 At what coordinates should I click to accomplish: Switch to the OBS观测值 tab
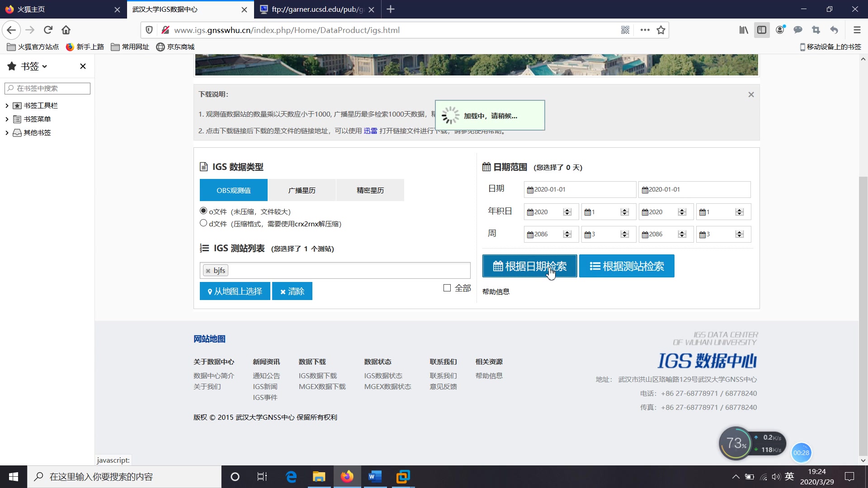click(234, 190)
